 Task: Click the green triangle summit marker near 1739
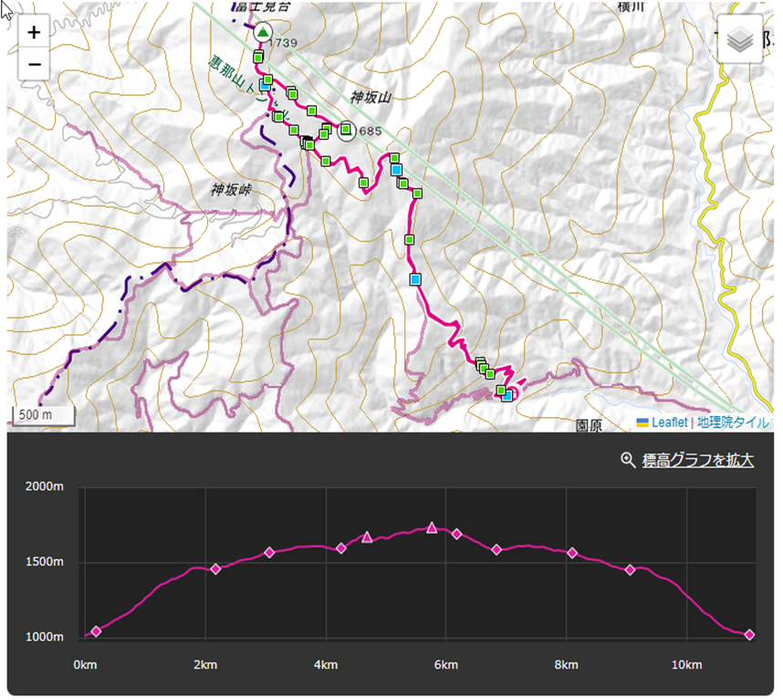[263, 33]
